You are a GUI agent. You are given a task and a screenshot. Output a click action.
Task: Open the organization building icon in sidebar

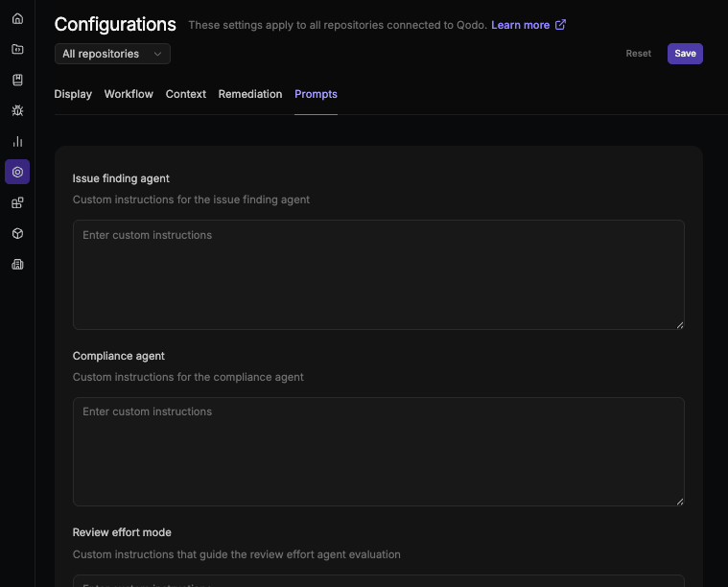[17, 264]
